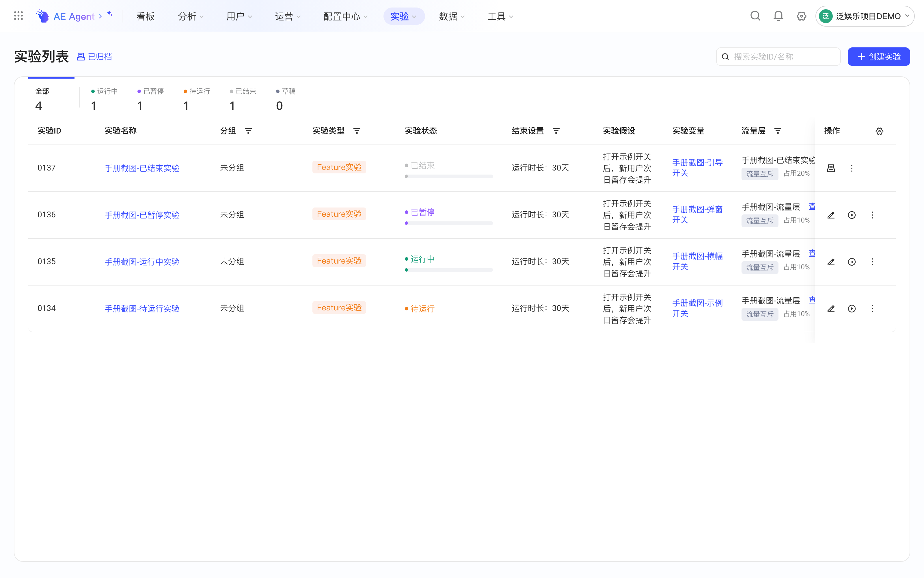Filter list by 草稿 status
The height and width of the screenshot is (578, 924).
point(286,99)
